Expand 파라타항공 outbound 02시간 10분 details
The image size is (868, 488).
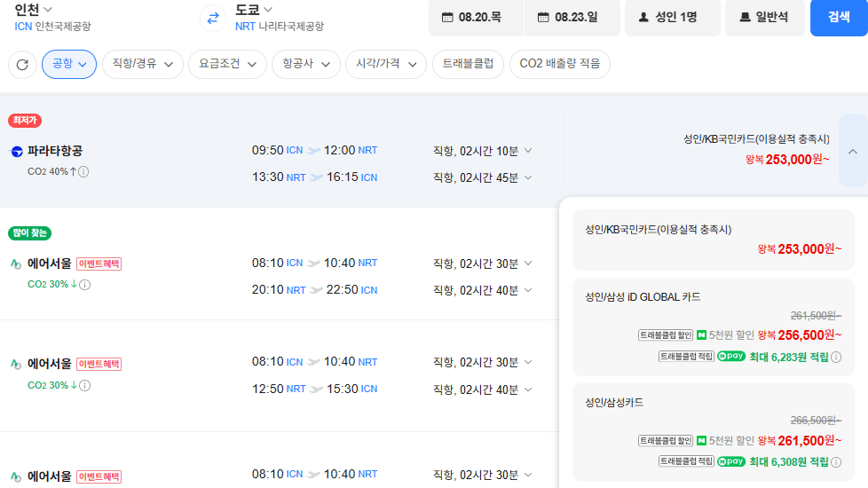click(x=482, y=151)
